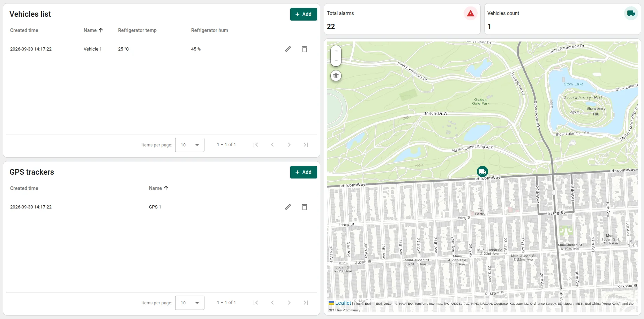Open the Leaflet attribution link
Viewport: 644px width, 319px height.
pyautogui.click(x=340, y=303)
